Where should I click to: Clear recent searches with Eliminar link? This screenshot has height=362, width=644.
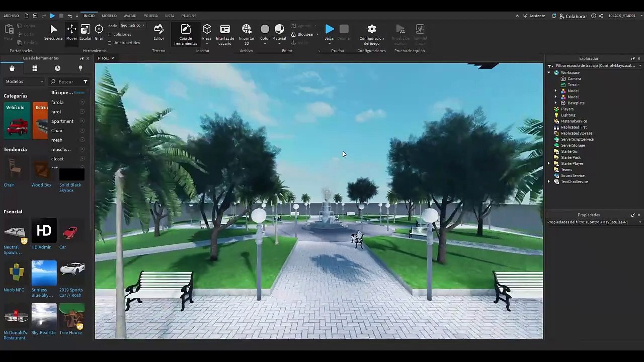point(79,93)
